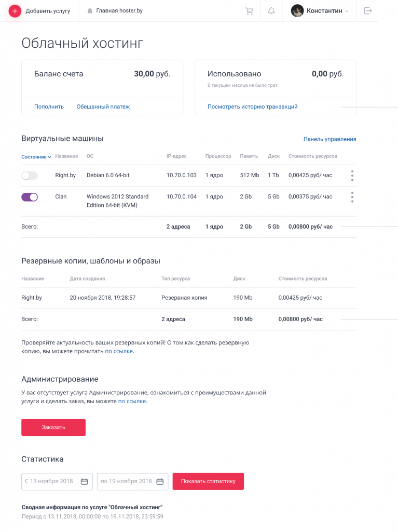Click the Обещанный платеж link

click(103, 107)
